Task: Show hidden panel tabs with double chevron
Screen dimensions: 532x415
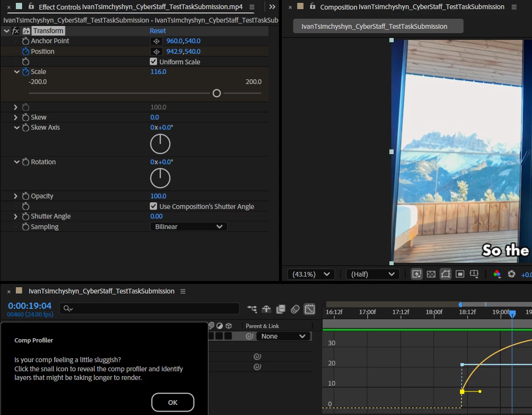Action: click(x=272, y=7)
